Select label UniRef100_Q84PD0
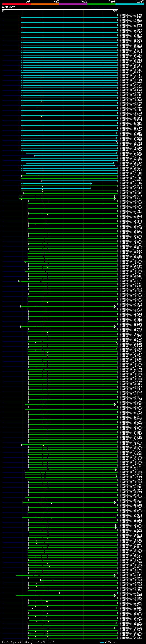Image resolution: width=146 pixels, height=644 pixels. tap(131, 98)
